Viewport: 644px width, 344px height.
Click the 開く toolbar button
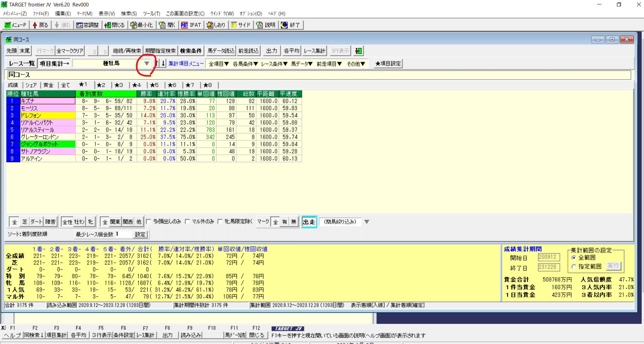tap(167, 25)
